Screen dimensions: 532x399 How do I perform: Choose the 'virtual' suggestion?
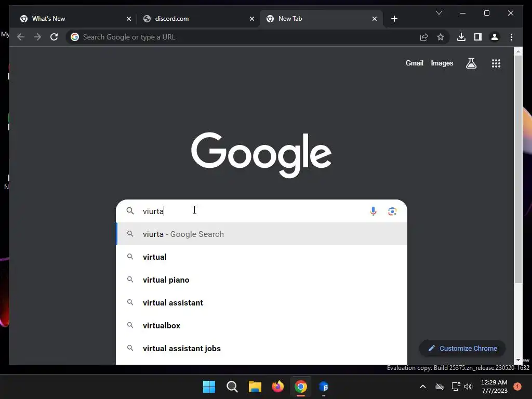[262, 257]
